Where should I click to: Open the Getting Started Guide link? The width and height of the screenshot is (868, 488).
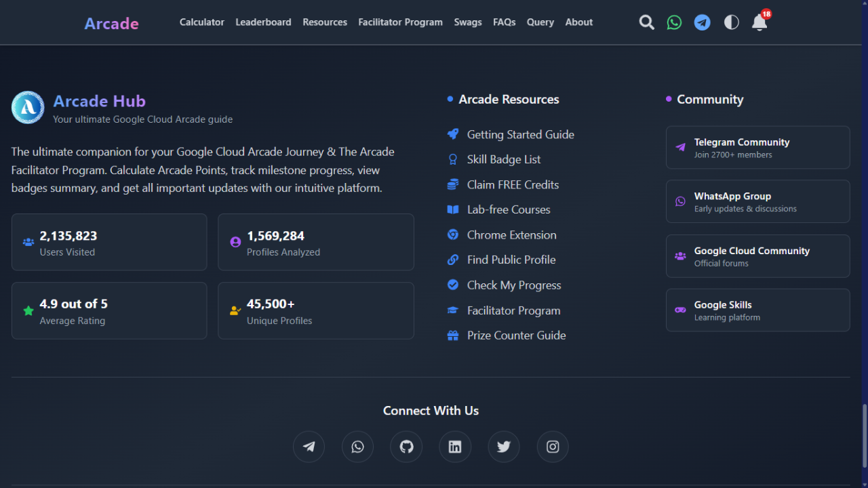(x=521, y=134)
